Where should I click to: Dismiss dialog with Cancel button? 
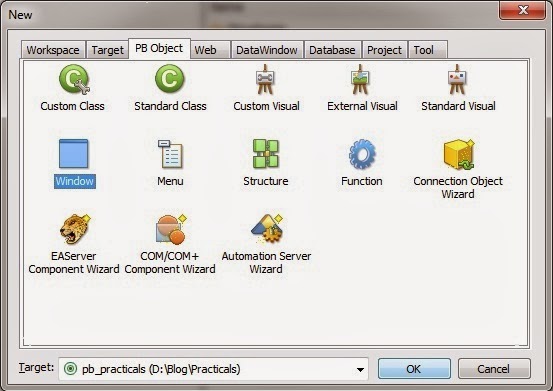(x=494, y=369)
